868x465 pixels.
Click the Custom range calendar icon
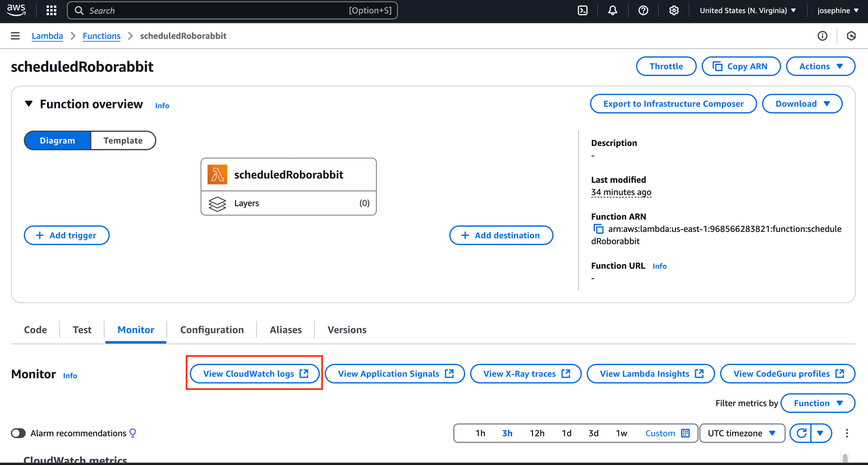pos(686,433)
